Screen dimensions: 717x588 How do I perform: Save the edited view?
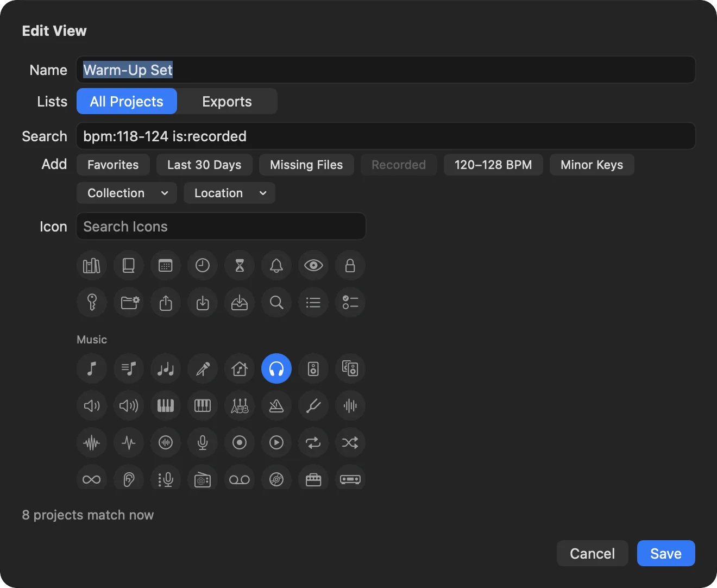(x=666, y=553)
